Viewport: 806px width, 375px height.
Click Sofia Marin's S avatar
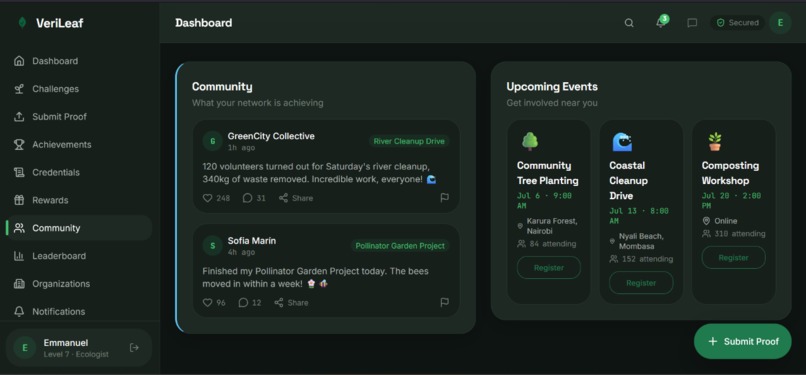212,246
